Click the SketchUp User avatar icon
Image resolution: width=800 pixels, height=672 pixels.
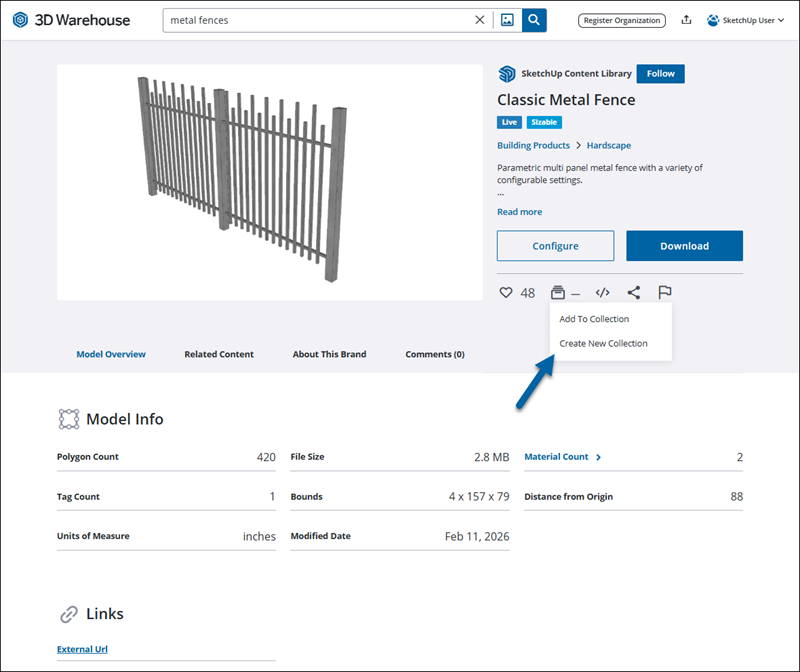(x=713, y=20)
